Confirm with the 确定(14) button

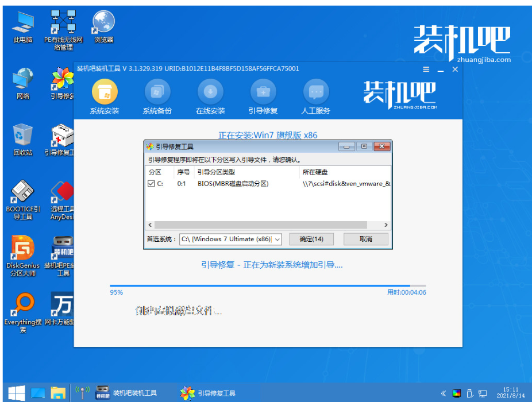click(x=311, y=239)
